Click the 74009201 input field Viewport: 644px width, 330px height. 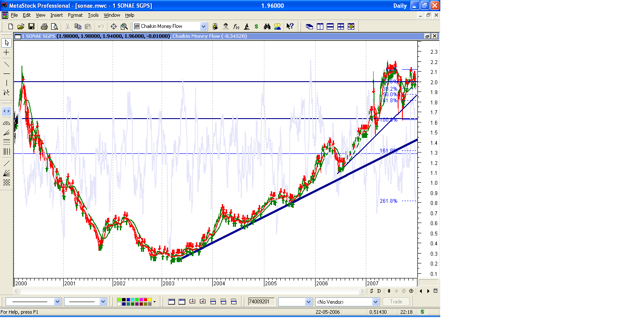[261, 302]
